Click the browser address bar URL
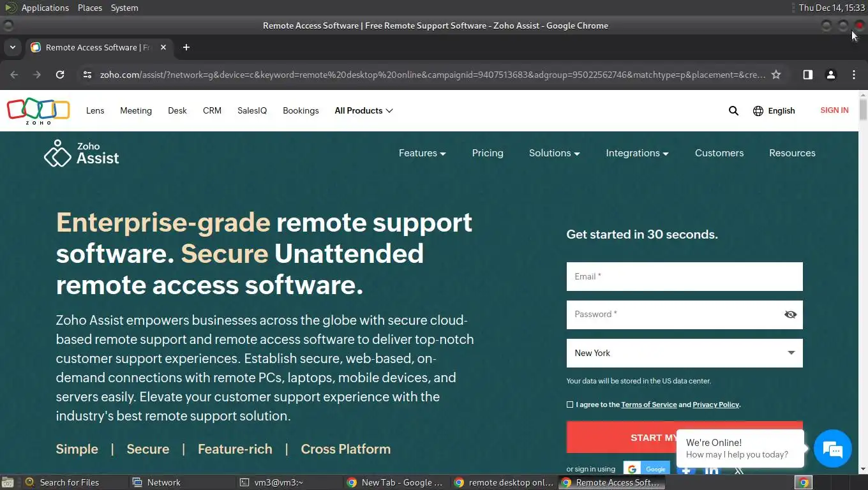 click(433, 75)
